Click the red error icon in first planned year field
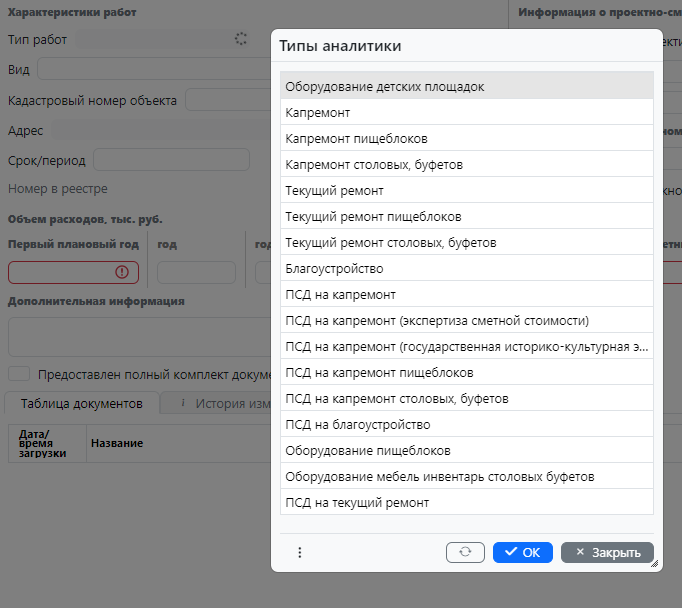The width and height of the screenshot is (682, 608). coord(122,272)
